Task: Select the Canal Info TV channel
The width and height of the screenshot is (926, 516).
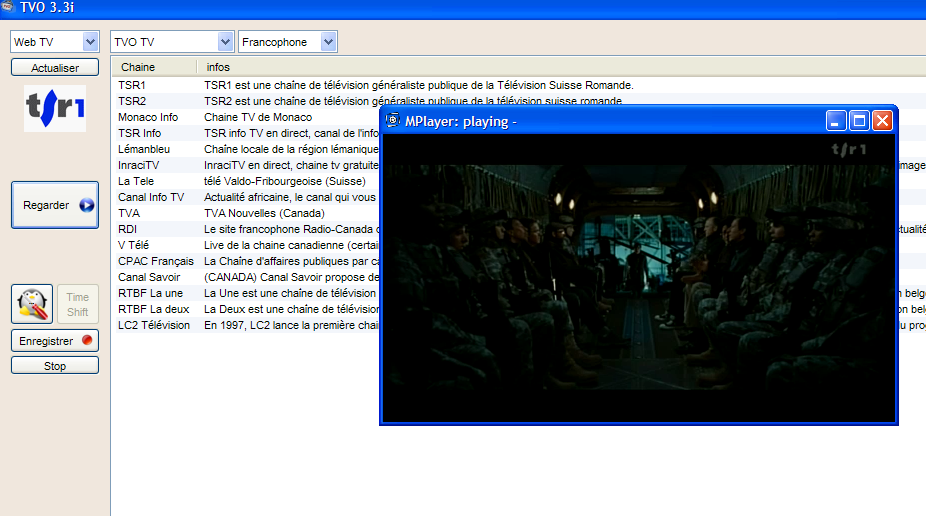Action: point(151,197)
